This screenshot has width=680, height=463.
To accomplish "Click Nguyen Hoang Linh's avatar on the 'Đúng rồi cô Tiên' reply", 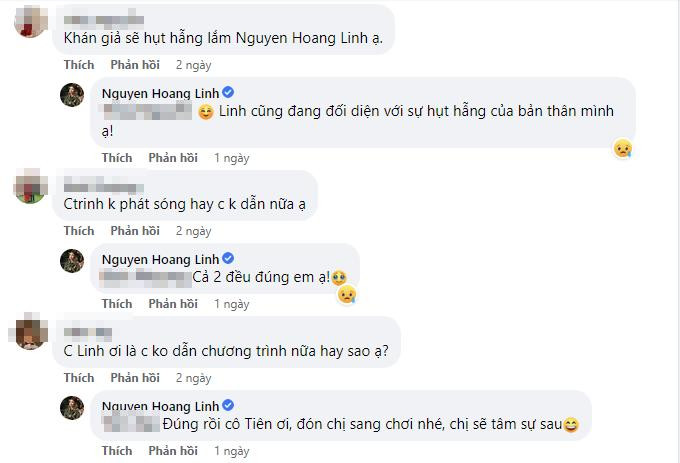I will pyautogui.click(x=71, y=406).
